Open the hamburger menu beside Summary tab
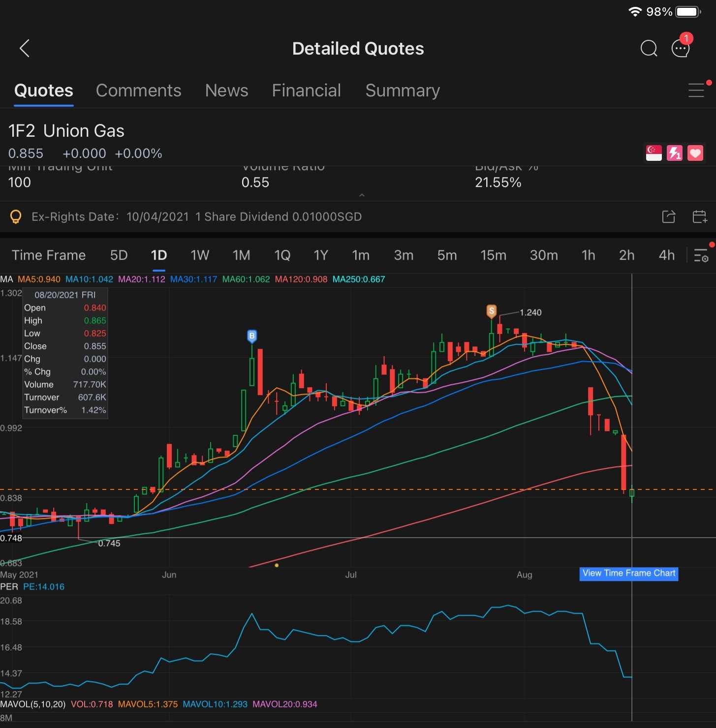 696,91
